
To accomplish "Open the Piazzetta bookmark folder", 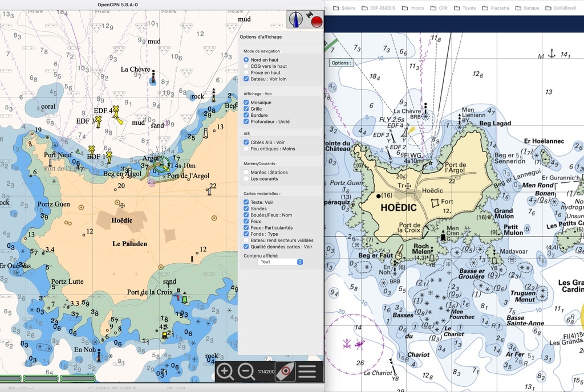I will pyautogui.click(x=496, y=8).
